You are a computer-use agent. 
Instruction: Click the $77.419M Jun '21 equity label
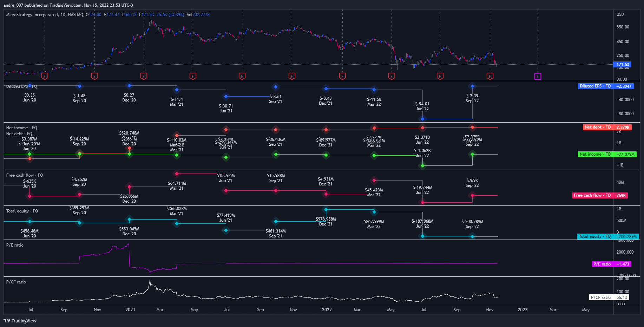pyautogui.click(x=226, y=218)
